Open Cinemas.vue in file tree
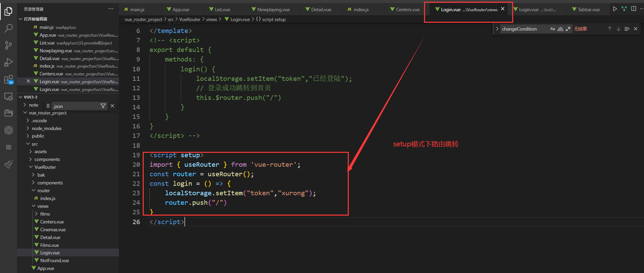Image resolution: width=644 pixels, height=273 pixels. pos(53,230)
